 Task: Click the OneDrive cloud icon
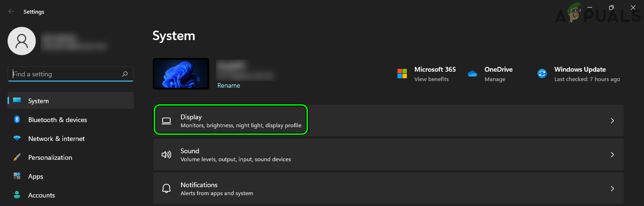click(x=472, y=74)
